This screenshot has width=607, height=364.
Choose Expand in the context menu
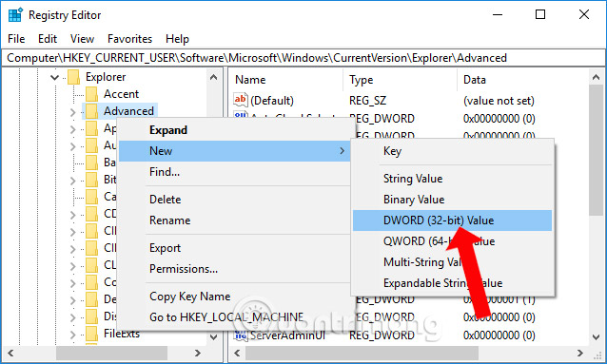coord(235,130)
